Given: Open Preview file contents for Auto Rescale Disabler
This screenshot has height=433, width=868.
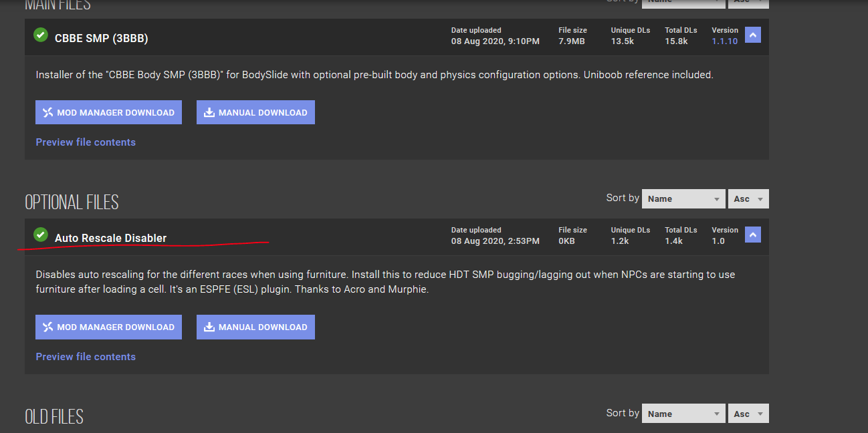Looking at the screenshot, I should 86,357.
